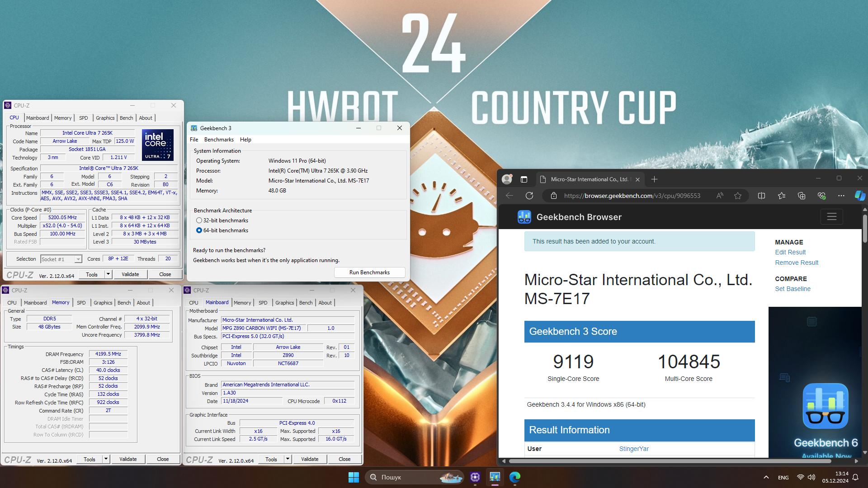This screenshot has height=488, width=868.
Task: Open the read aloud icon in the address bar
Action: tap(720, 196)
